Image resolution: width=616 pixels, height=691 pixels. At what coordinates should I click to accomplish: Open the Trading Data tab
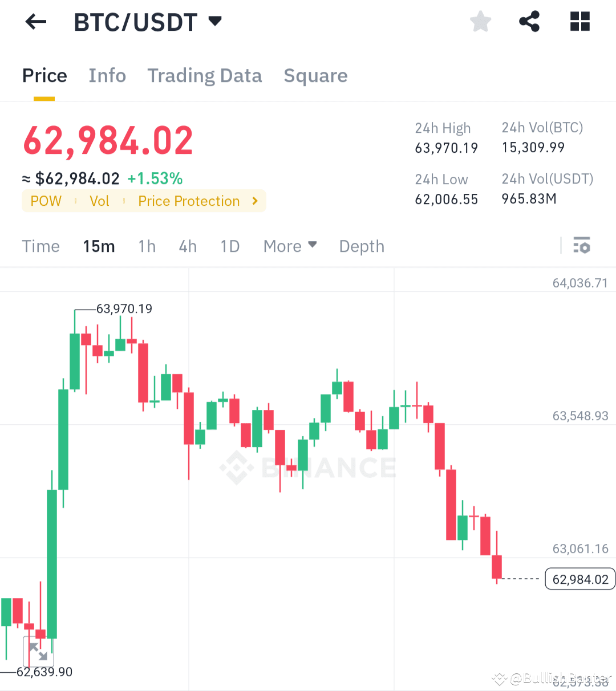[x=205, y=75]
